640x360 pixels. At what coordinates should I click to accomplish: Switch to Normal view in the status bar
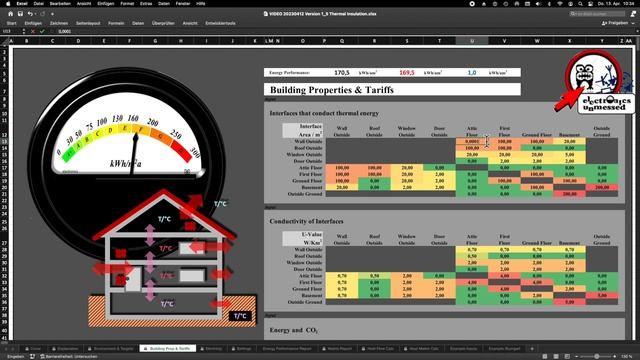(x=544, y=356)
